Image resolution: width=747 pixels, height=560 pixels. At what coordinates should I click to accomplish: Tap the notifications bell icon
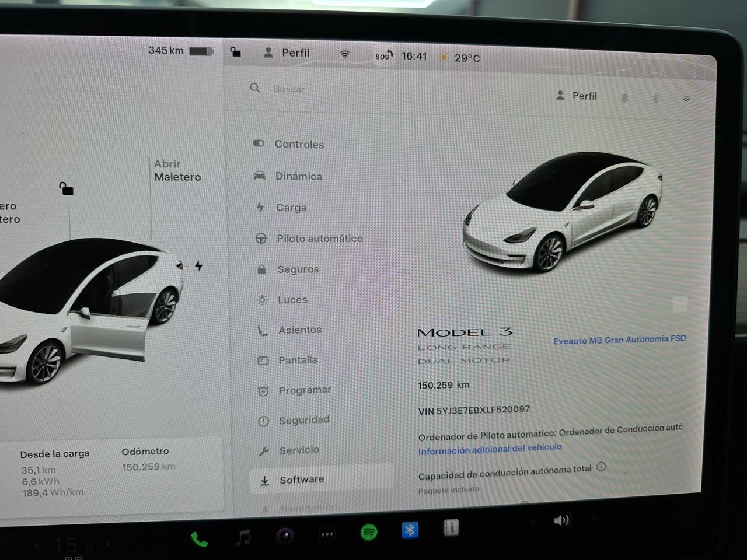pos(624,97)
